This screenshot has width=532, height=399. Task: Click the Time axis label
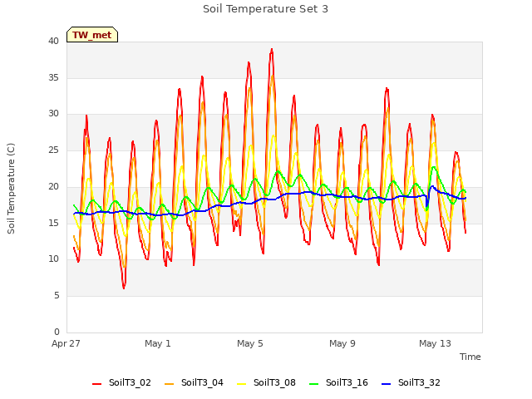(470, 357)
